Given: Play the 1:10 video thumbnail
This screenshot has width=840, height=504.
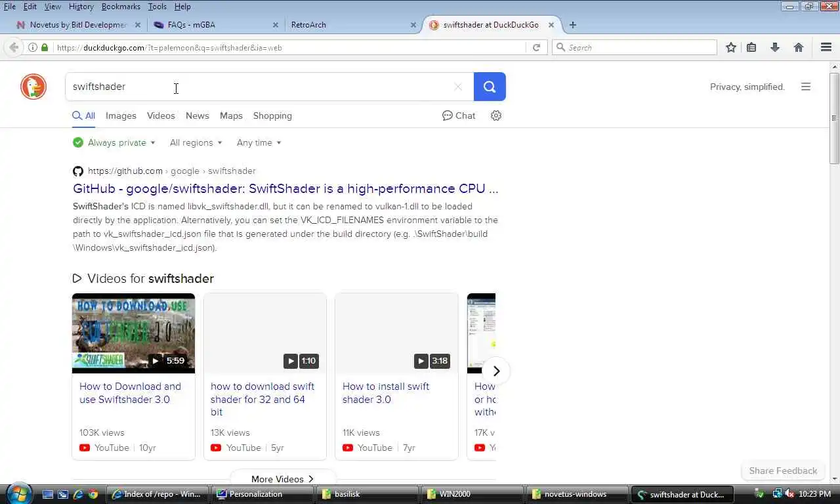Looking at the screenshot, I should coord(265,333).
